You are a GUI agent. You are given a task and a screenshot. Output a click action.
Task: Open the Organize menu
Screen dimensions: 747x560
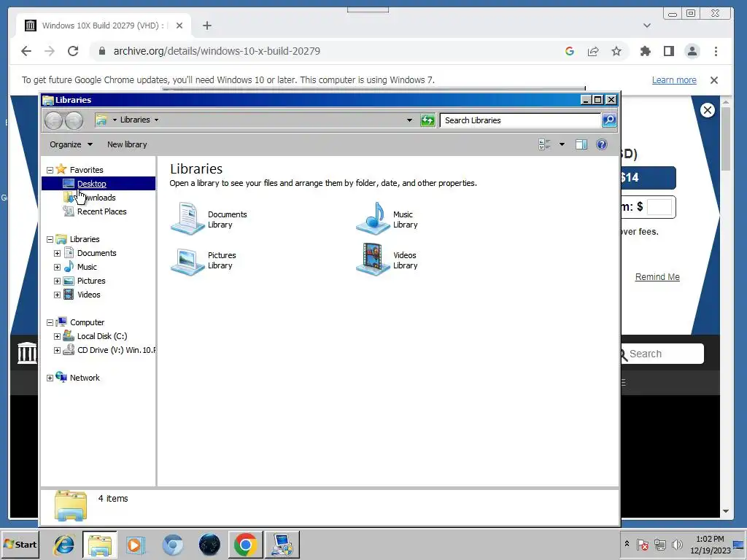pyautogui.click(x=71, y=144)
